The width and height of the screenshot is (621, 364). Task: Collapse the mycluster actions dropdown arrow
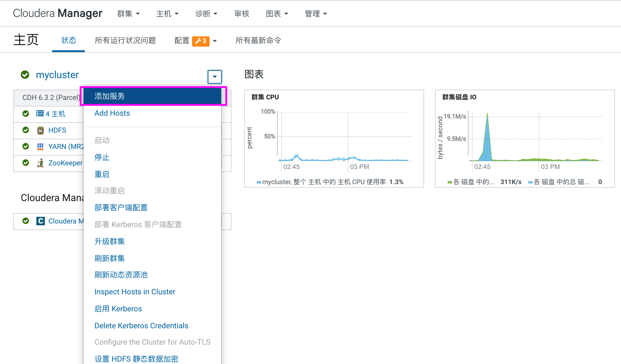(214, 77)
